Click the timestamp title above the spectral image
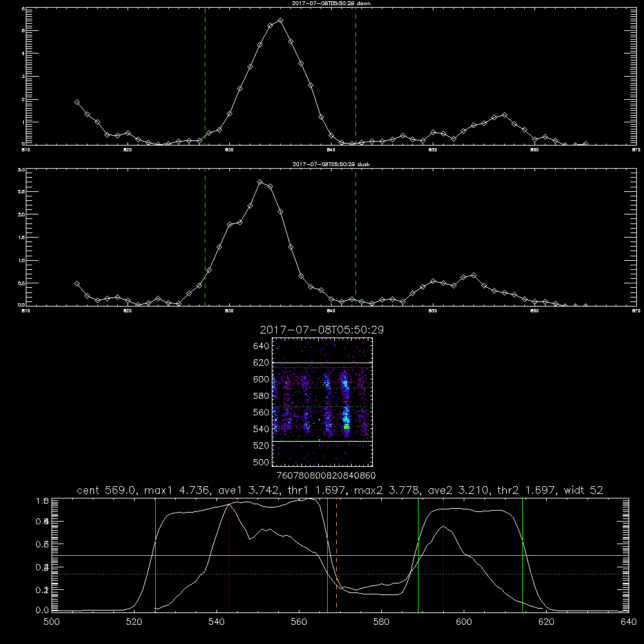 point(322,330)
